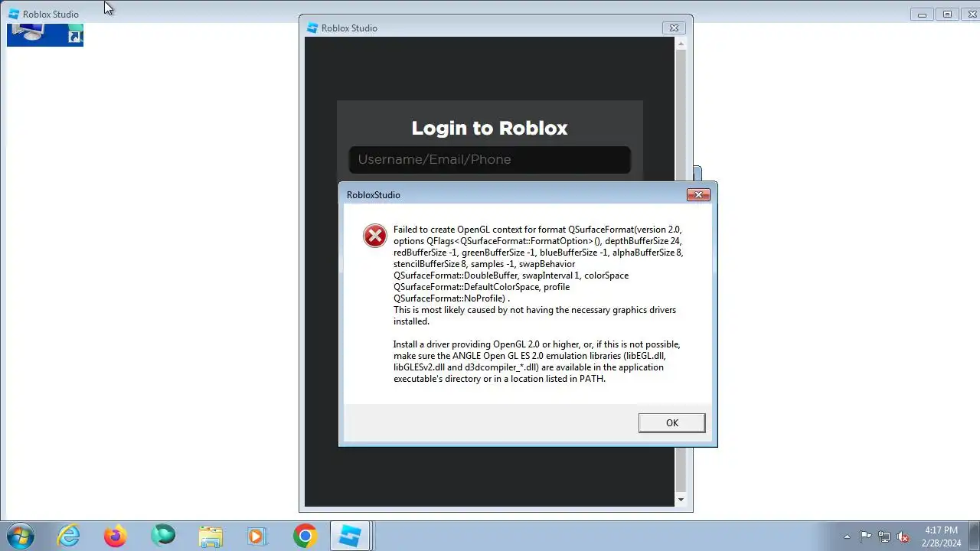Click the Login to Roblox heading
The height and width of the screenshot is (551, 980).
click(x=489, y=128)
